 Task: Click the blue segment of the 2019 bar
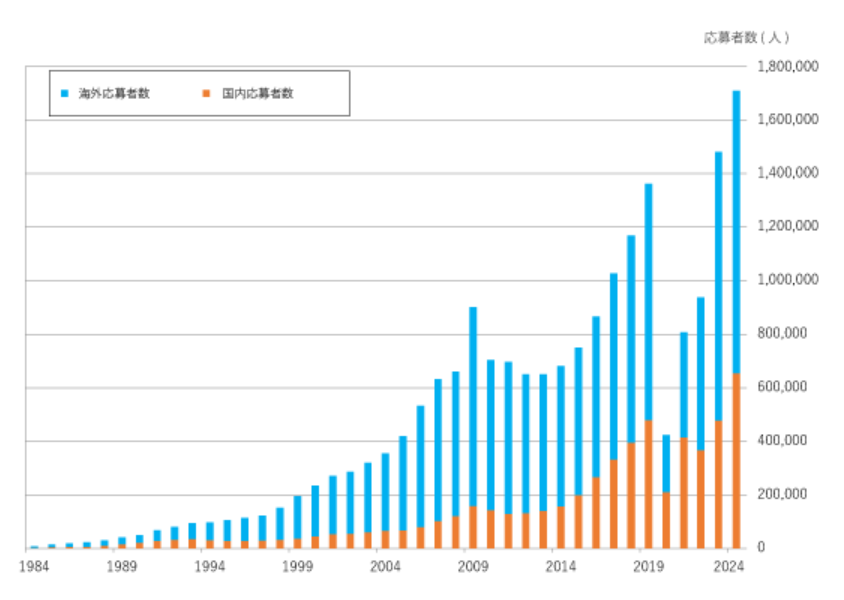[648, 300]
